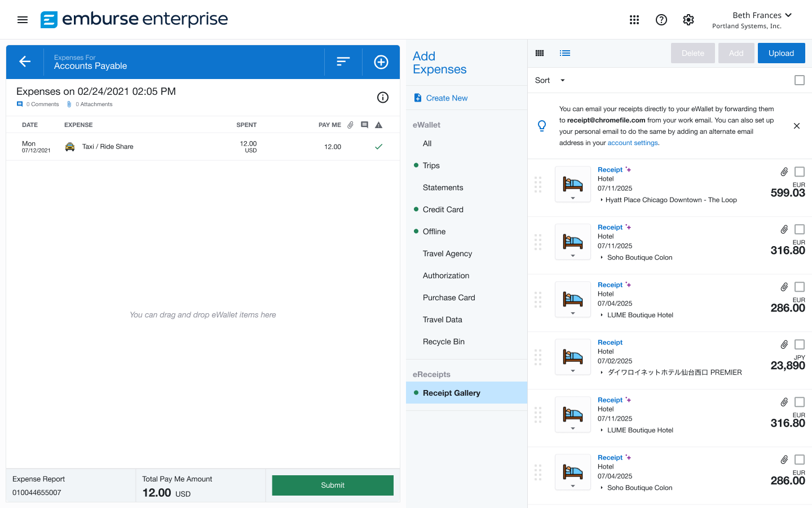Viewport: 812px width, 508px height.
Task: Open the apps grid launcher
Action: click(x=634, y=20)
